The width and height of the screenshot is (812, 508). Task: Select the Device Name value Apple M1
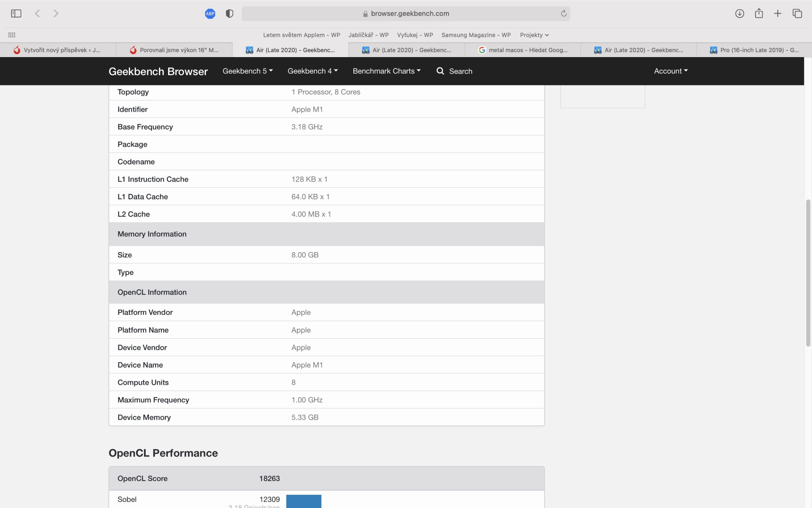tap(307, 365)
